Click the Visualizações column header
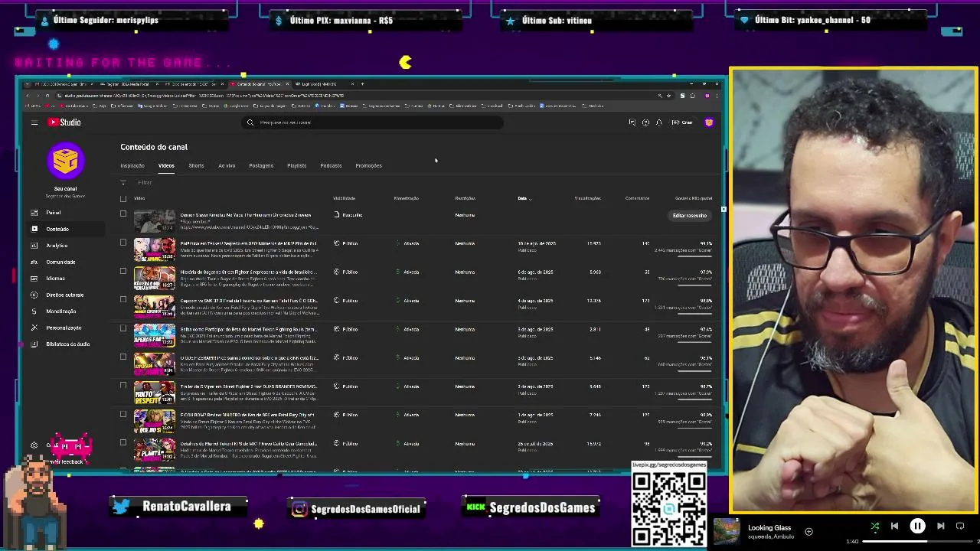 (587, 198)
